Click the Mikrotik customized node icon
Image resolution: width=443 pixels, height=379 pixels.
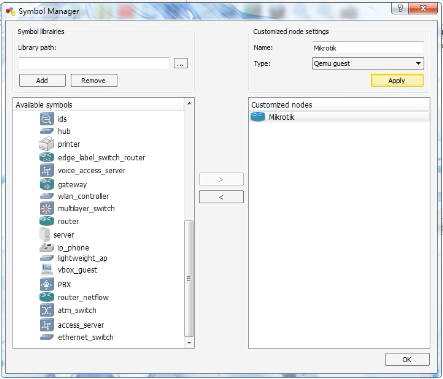pyautogui.click(x=258, y=117)
